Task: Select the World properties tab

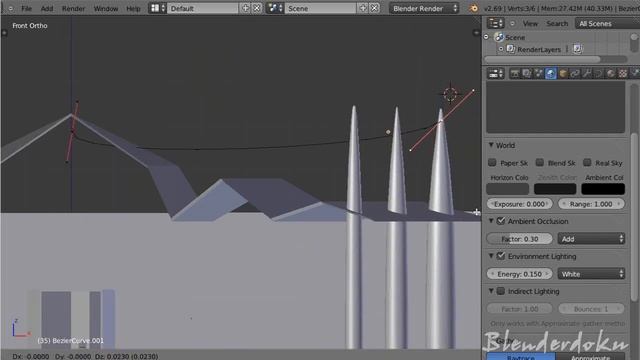Action: (x=551, y=73)
